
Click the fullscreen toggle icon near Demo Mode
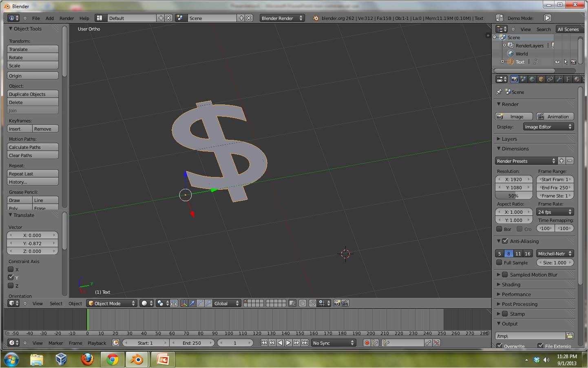(499, 18)
